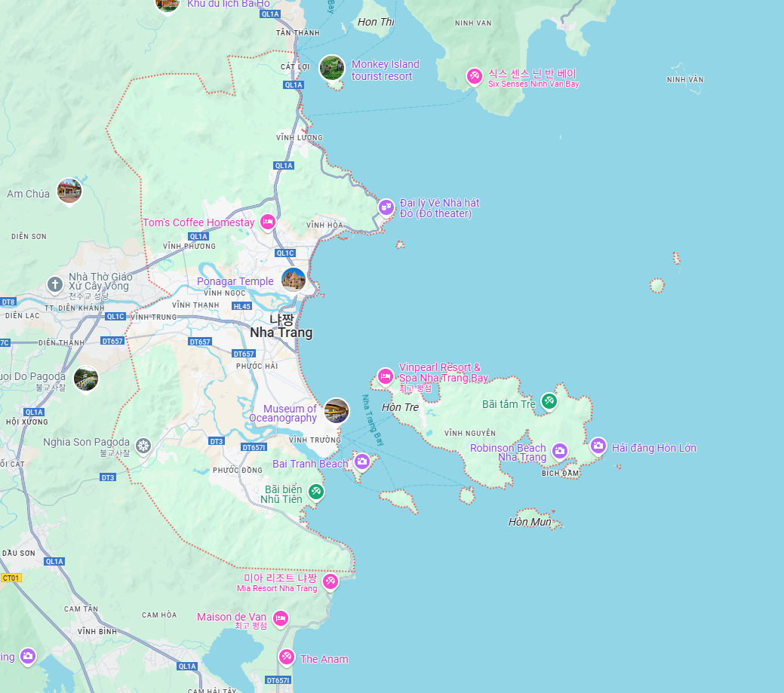Click the Vĩnh Ngọc area label
The width and height of the screenshot is (784, 693).
click(225, 293)
